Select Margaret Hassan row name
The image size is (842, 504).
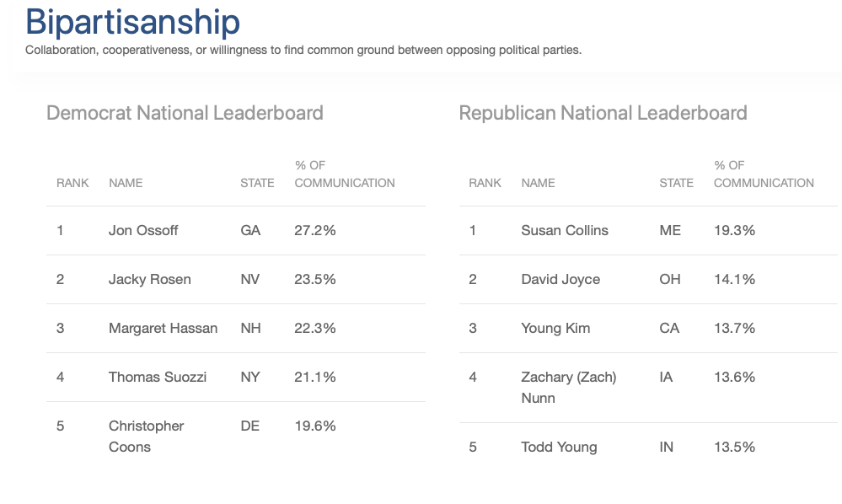164,328
